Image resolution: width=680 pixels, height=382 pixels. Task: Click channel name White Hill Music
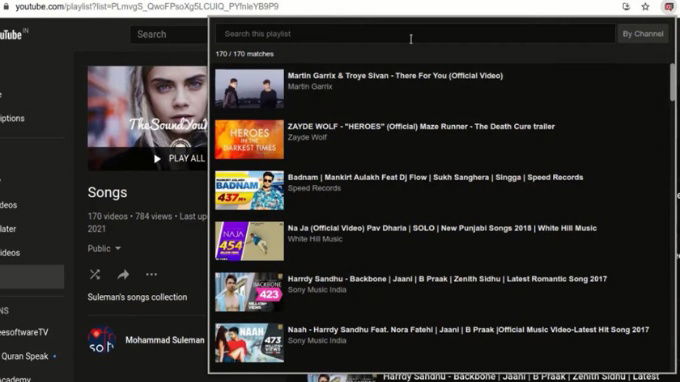[x=315, y=239]
